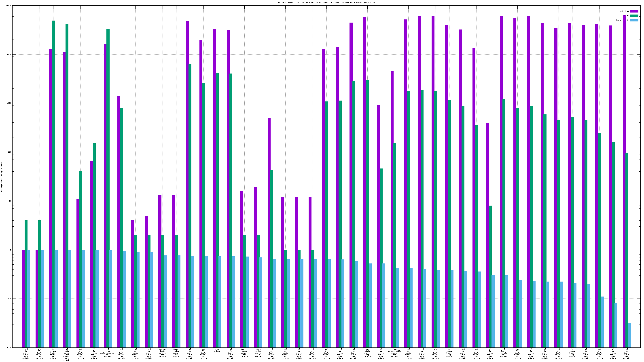The height and width of the screenshot is (362, 644).
Task: Click the 0.01 y-axis tick label
Action: (x=9, y=347)
